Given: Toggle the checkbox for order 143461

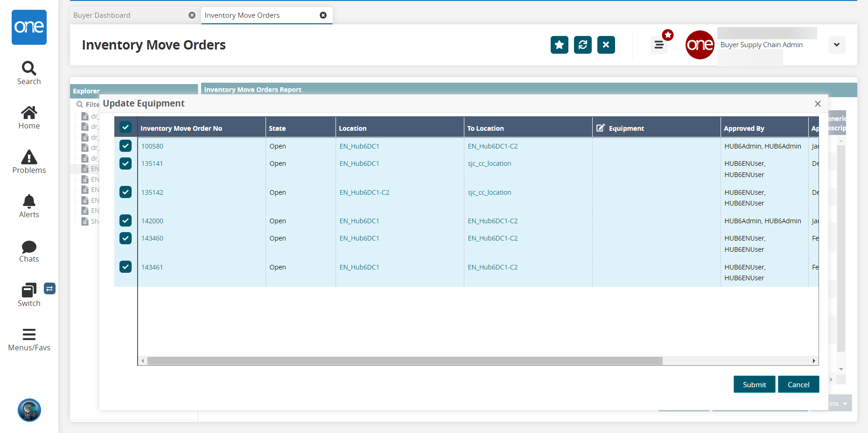Looking at the screenshot, I should [x=126, y=267].
